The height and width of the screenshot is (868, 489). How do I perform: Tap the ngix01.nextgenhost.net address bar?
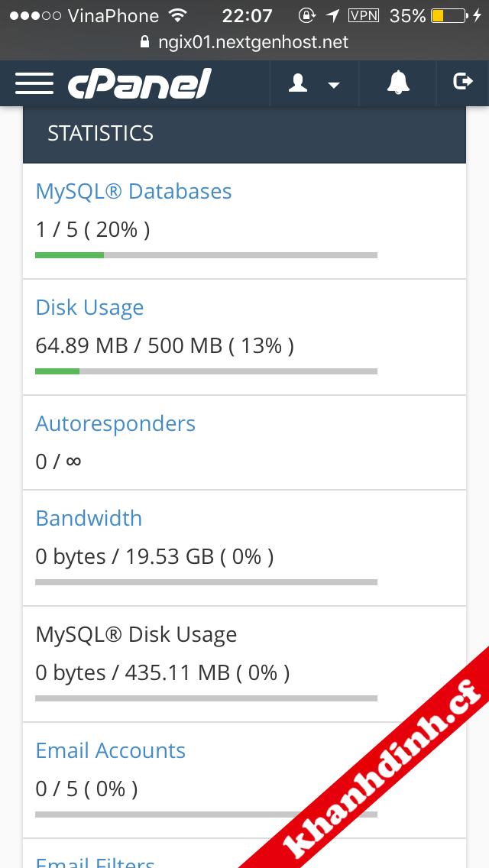252,43
